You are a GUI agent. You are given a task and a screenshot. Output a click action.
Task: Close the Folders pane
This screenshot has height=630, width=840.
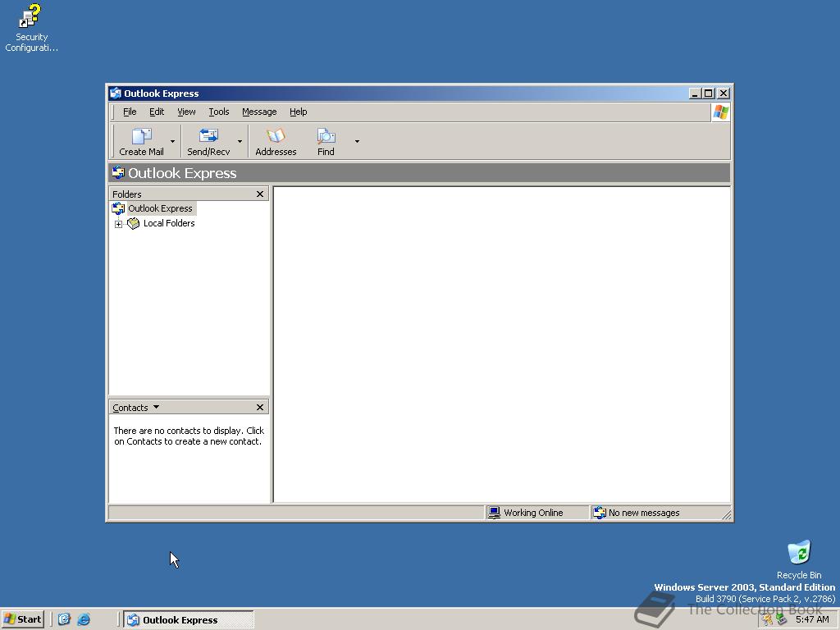tap(260, 194)
